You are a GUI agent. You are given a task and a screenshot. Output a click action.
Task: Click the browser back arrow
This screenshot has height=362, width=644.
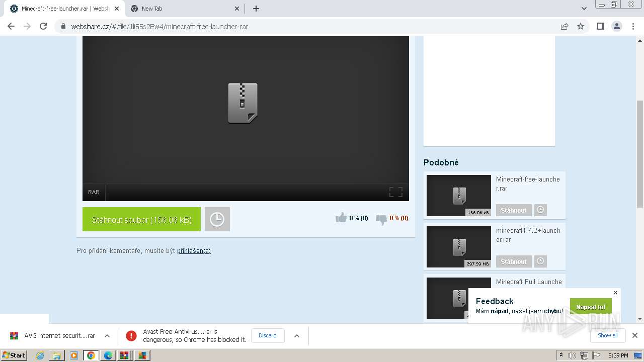point(11,26)
